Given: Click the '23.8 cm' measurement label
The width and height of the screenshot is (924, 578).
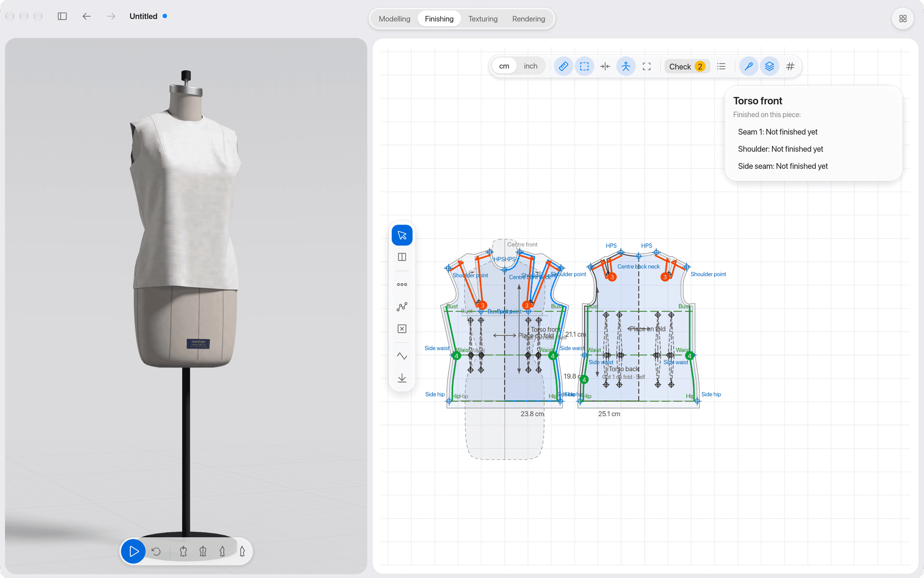Looking at the screenshot, I should [532, 414].
